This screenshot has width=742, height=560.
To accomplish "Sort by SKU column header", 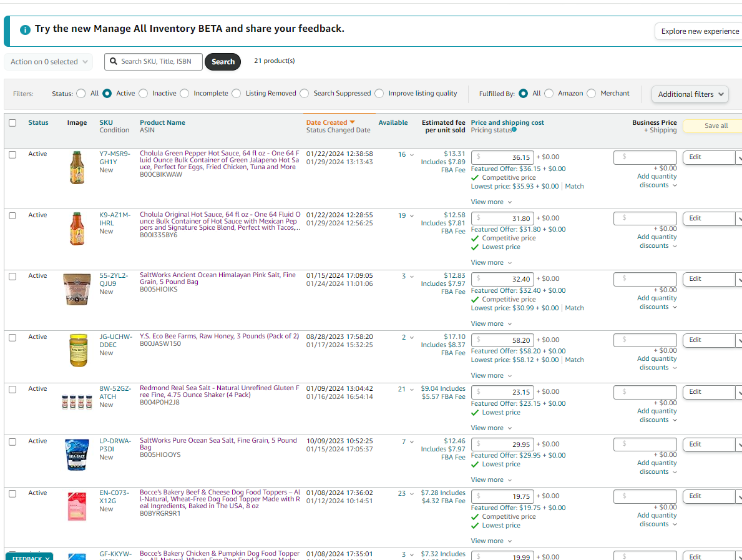I will click(x=106, y=122).
